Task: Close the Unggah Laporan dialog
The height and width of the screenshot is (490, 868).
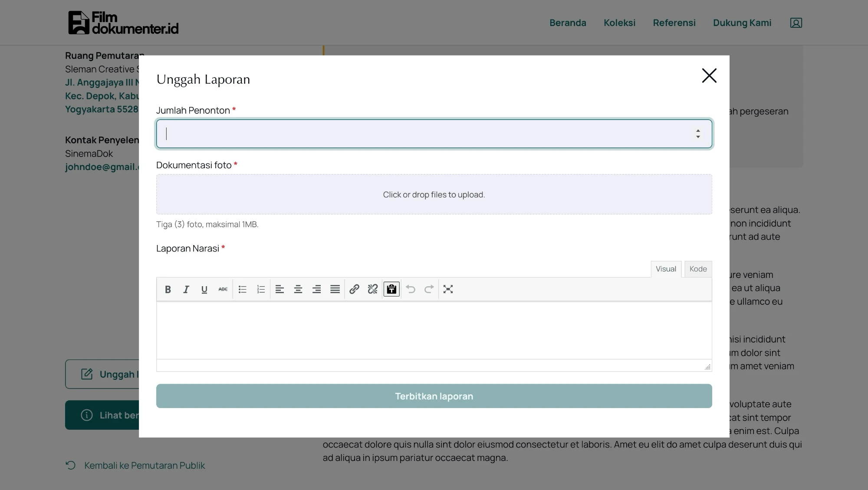Action: (709, 75)
